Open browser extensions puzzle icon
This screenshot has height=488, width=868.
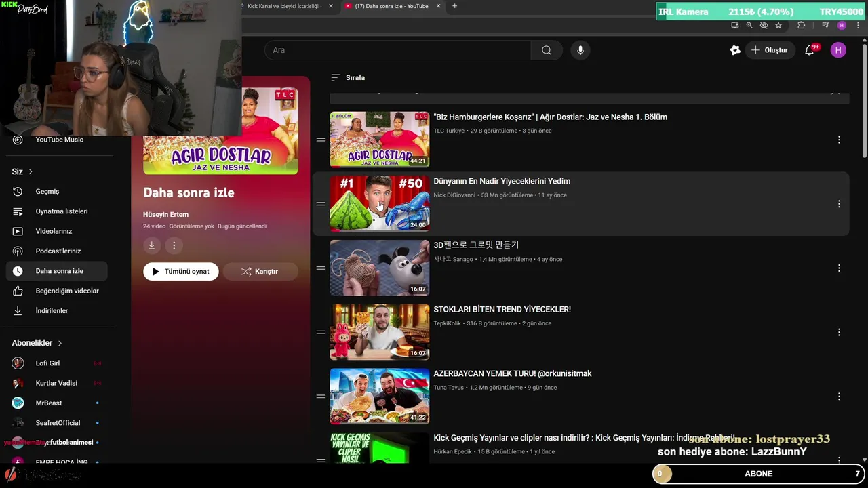click(802, 25)
